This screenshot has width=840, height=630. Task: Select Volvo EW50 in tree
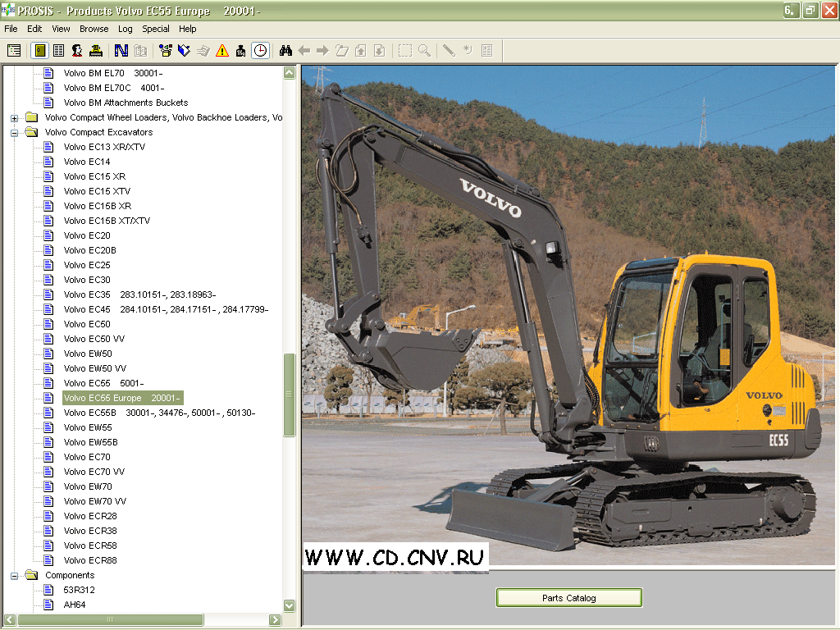pyautogui.click(x=88, y=354)
